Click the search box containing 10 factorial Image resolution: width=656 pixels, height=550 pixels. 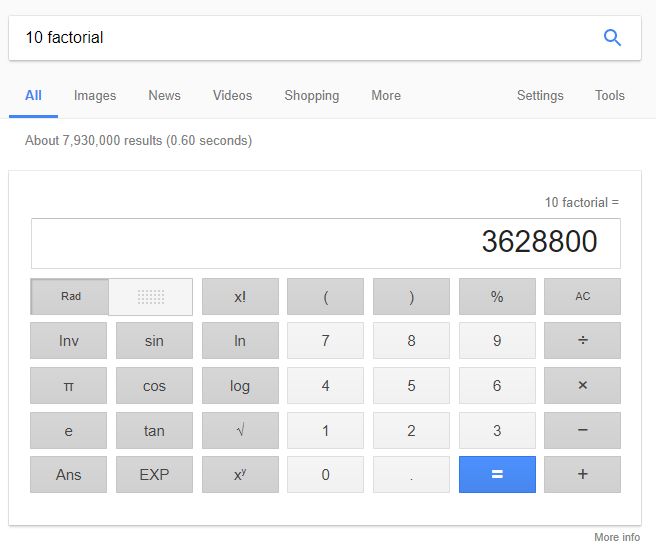(x=300, y=38)
